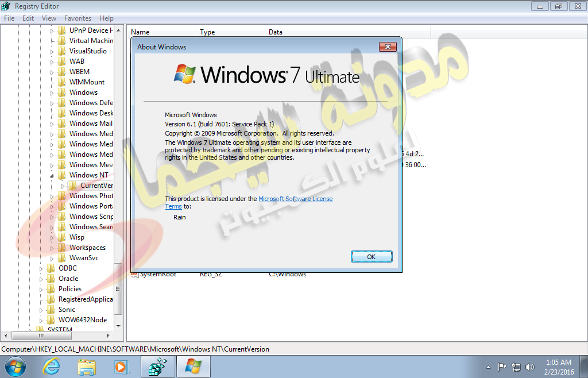Select the Virtual Machine folder icon

[62, 40]
